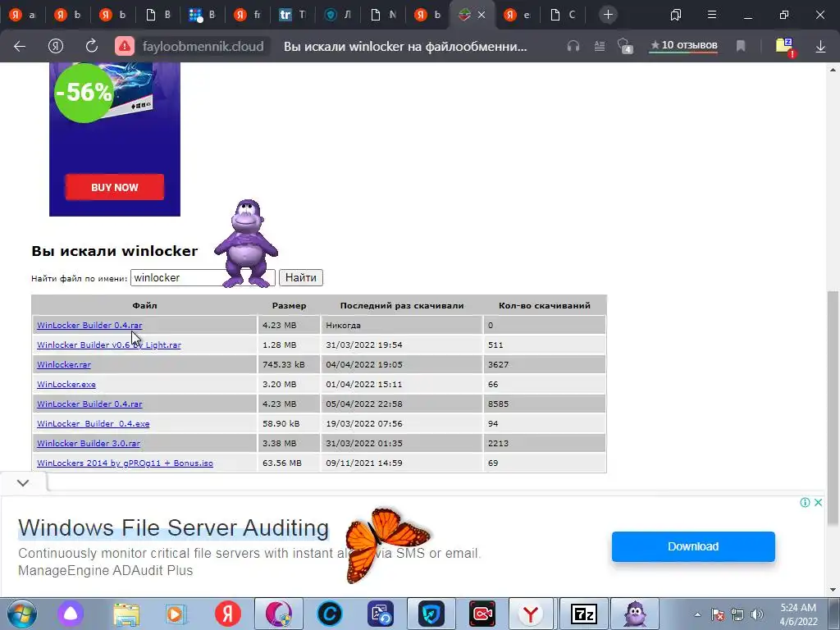Open the network icon in the system tray
Viewport: 840px width, 630px height.
click(x=737, y=614)
